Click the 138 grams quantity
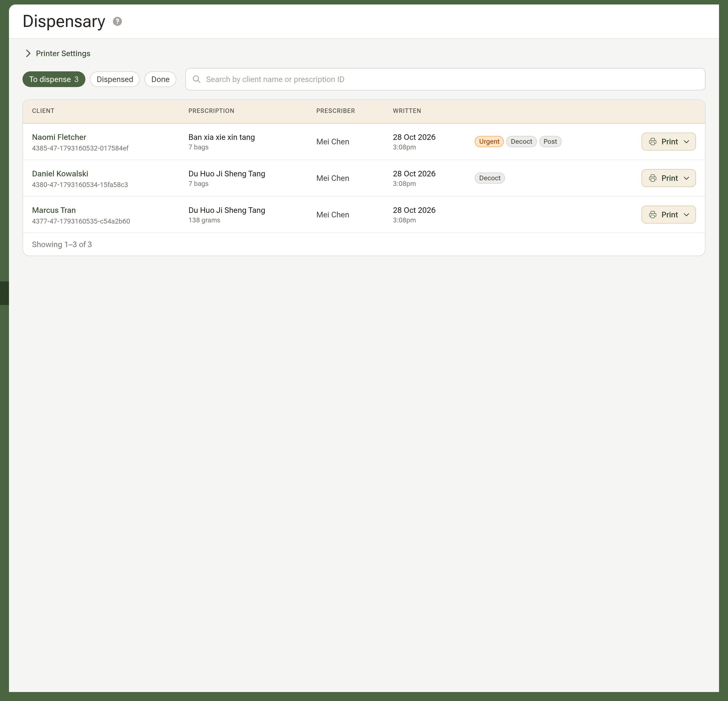 [204, 220]
